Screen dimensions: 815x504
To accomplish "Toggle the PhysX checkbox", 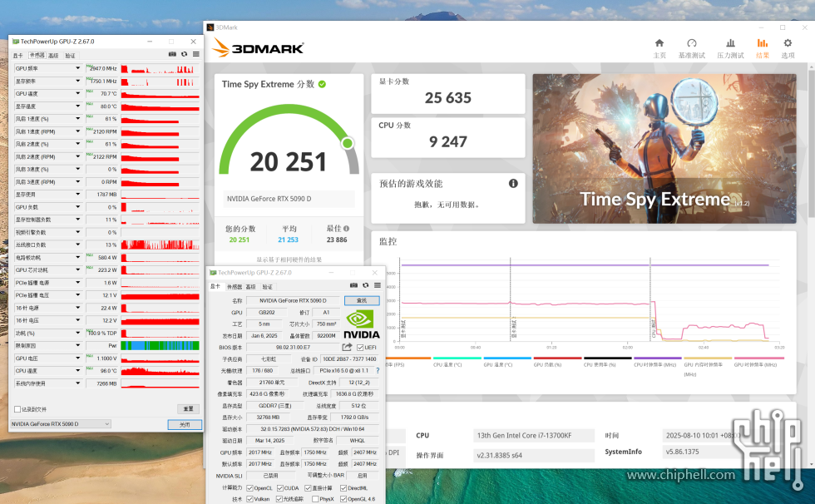I will coord(315,499).
